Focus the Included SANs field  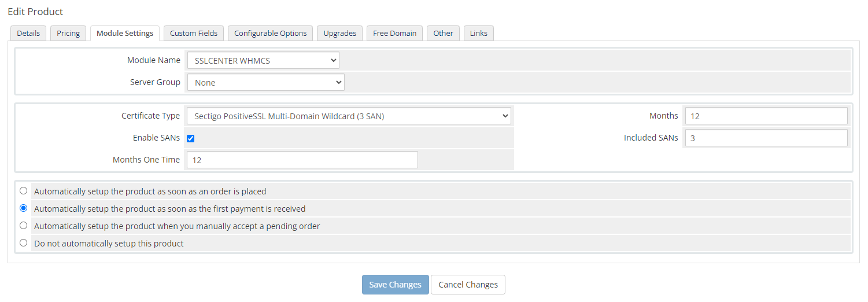(766, 138)
